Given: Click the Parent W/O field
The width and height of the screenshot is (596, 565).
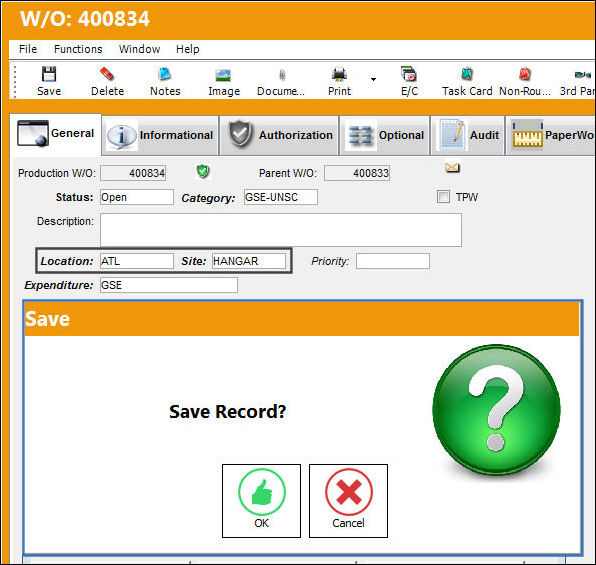Looking at the screenshot, I should 357,173.
